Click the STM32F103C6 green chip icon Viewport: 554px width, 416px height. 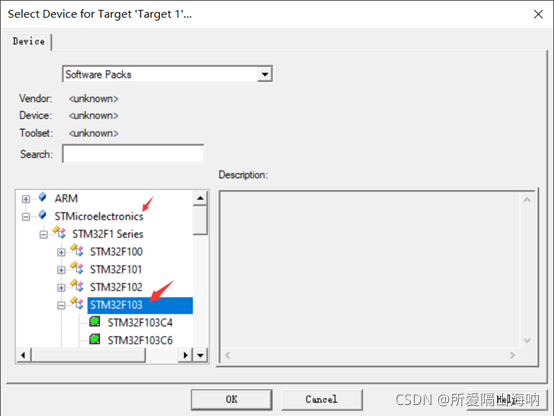coord(95,339)
